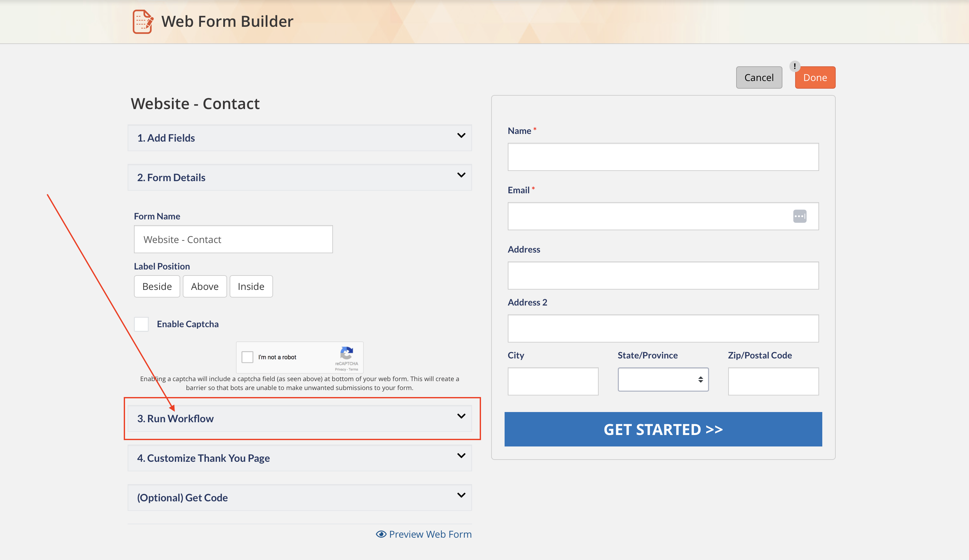Click the Label Position label
The image size is (969, 560).
point(162,266)
